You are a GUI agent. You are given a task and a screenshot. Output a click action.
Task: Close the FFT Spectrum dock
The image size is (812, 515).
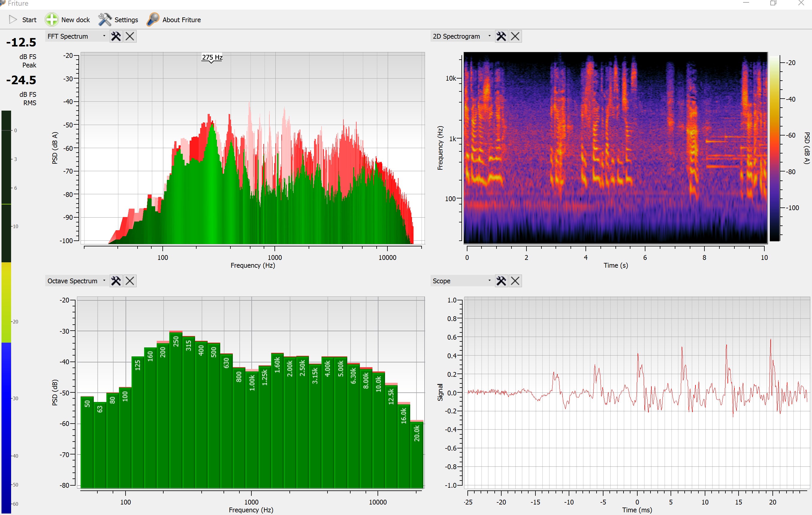[130, 36]
